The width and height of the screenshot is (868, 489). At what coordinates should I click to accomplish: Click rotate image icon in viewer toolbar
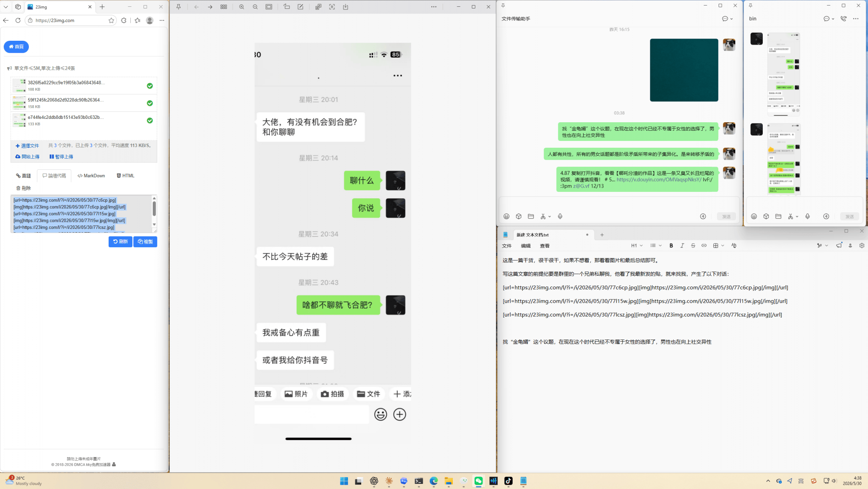tap(287, 7)
